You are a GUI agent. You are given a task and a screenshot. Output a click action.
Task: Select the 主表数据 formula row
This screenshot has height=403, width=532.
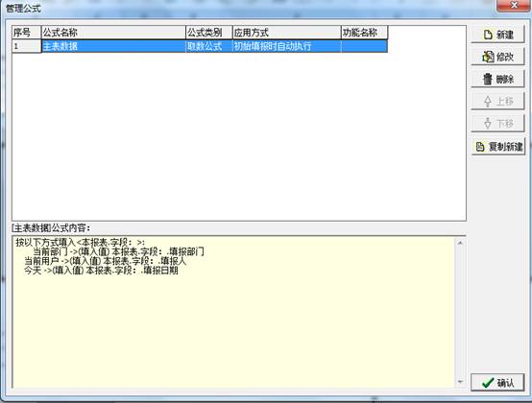200,46
